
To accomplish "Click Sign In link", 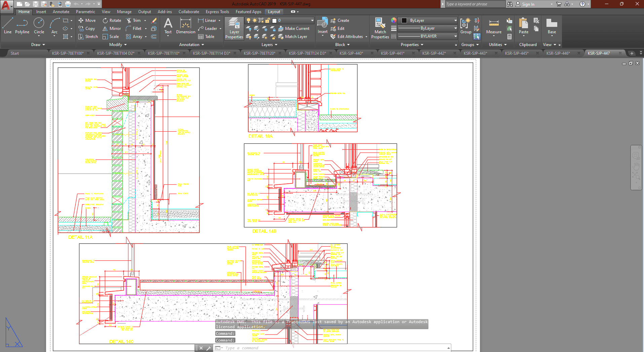I will coord(528,4).
